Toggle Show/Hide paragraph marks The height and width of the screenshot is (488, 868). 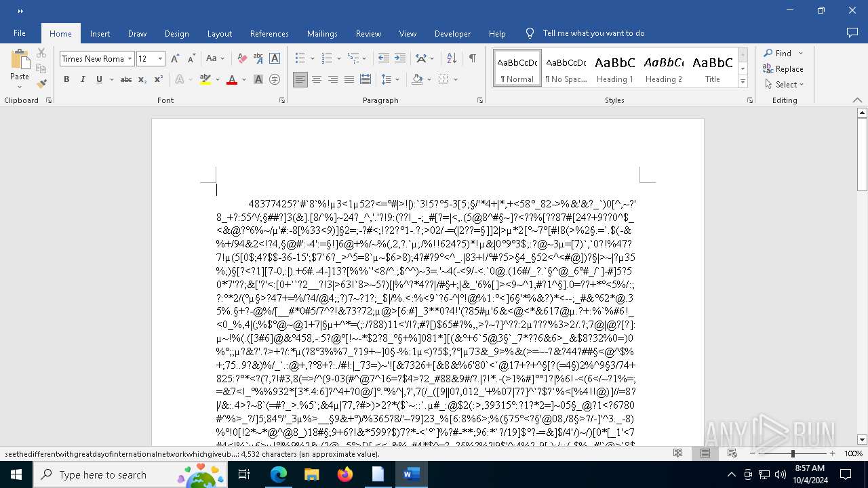click(472, 59)
